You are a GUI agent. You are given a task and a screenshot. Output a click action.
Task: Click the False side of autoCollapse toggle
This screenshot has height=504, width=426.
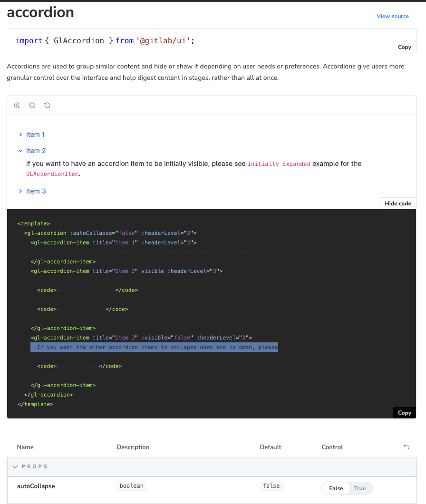(x=336, y=488)
